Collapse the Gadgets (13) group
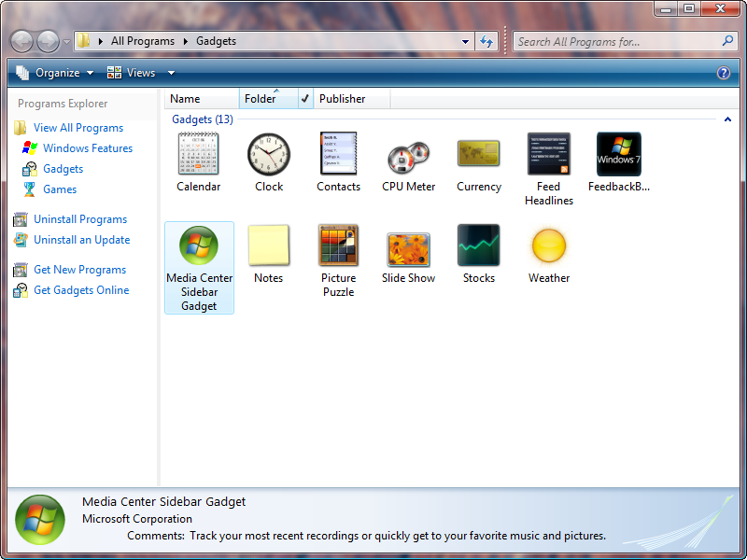747x560 pixels. 727,119
